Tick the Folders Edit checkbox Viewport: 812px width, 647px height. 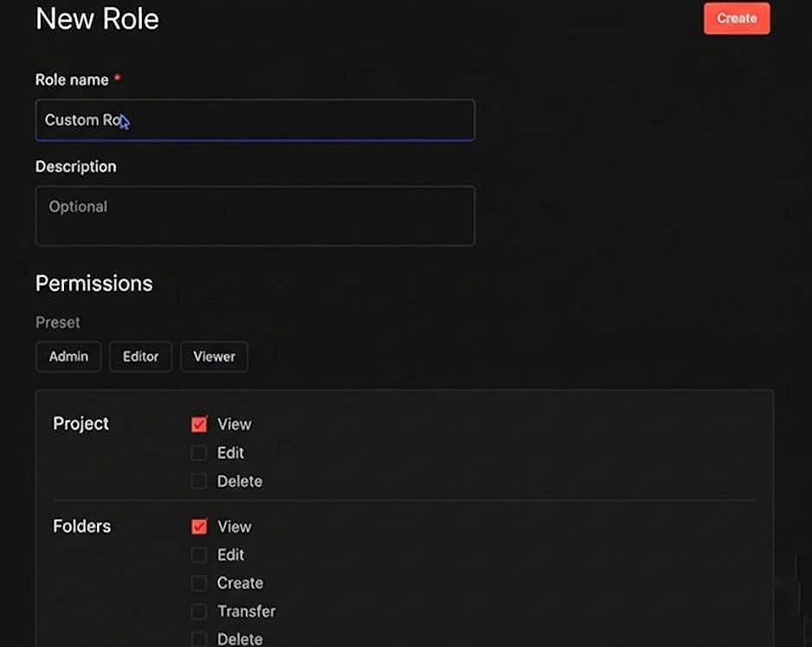click(199, 555)
